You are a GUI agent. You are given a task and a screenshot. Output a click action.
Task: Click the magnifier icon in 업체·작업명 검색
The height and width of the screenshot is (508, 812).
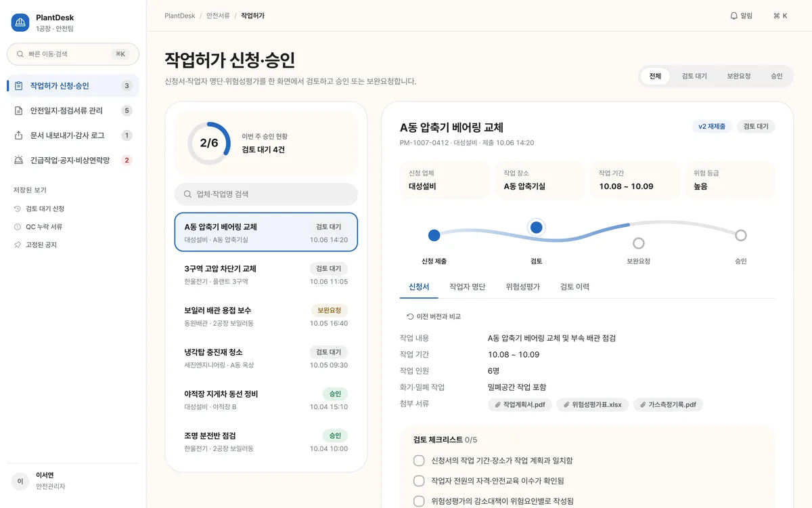click(x=187, y=194)
